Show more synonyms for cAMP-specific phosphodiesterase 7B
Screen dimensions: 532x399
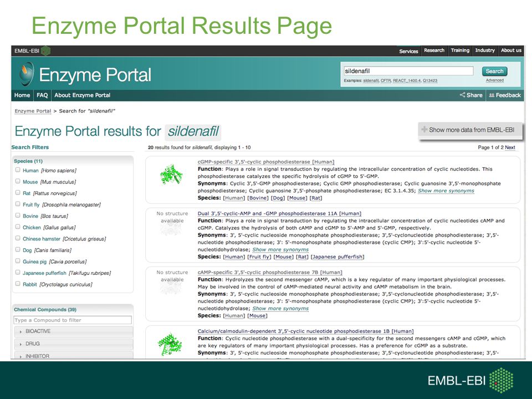(x=280, y=309)
